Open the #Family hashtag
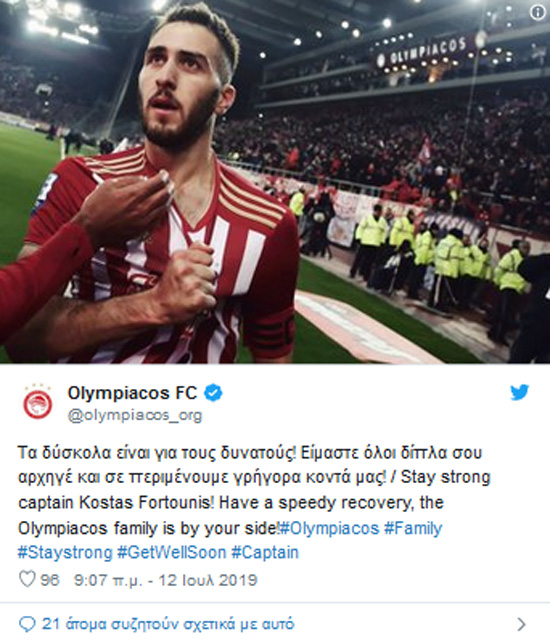 (413, 529)
